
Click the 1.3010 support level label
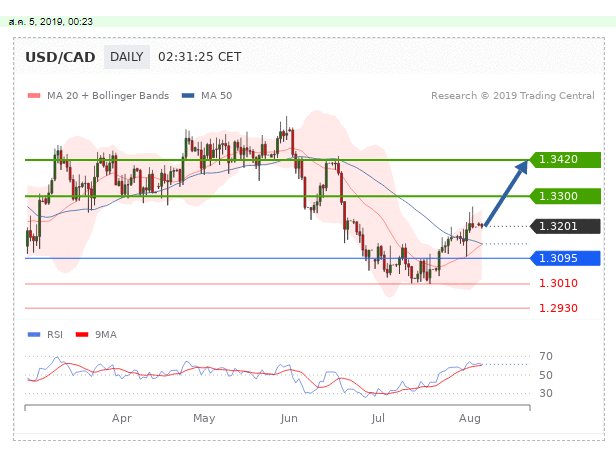point(558,283)
